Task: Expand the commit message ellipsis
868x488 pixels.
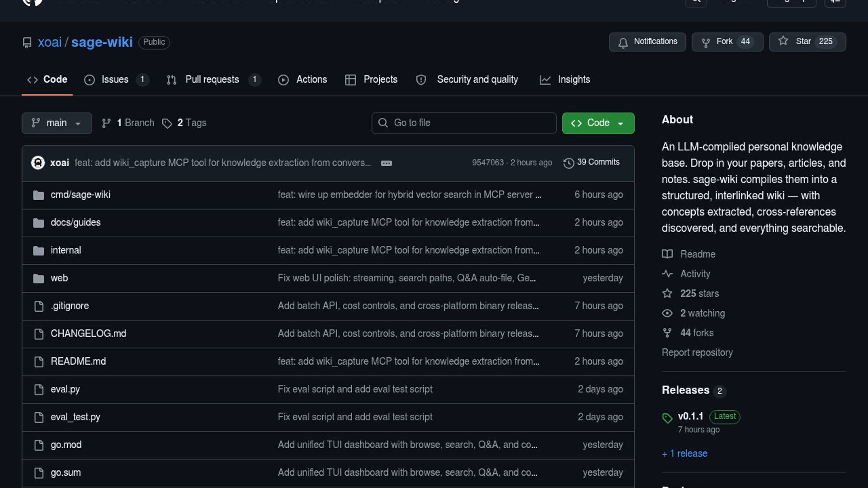Action: [386, 163]
